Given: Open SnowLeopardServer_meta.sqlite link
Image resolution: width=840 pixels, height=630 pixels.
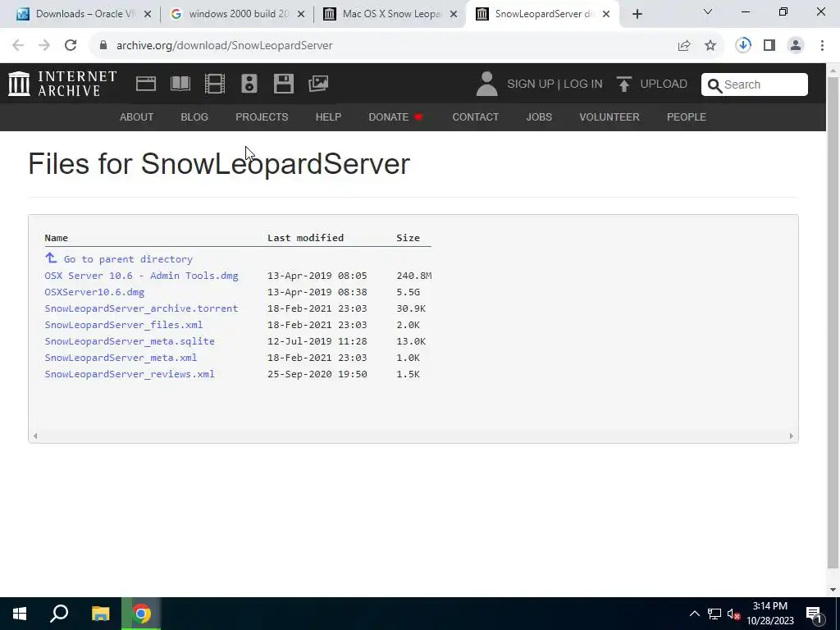Looking at the screenshot, I should tap(130, 341).
